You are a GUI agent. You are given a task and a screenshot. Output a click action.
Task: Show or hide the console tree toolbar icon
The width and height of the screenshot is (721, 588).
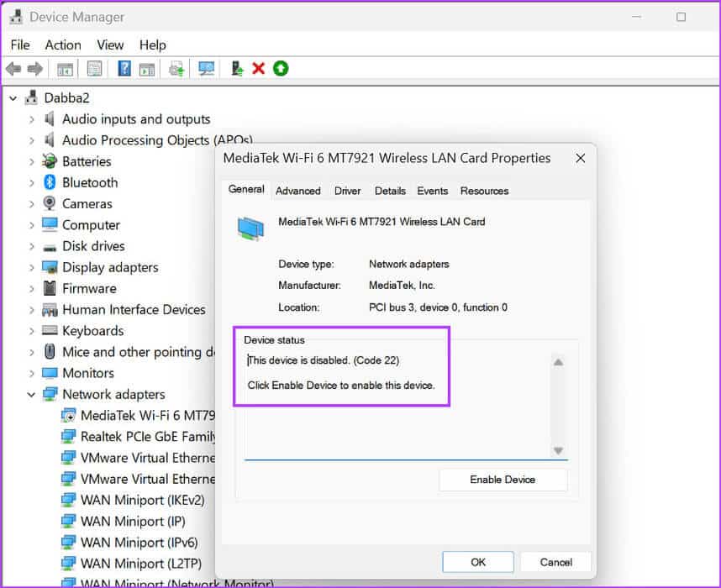[x=65, y=70]
